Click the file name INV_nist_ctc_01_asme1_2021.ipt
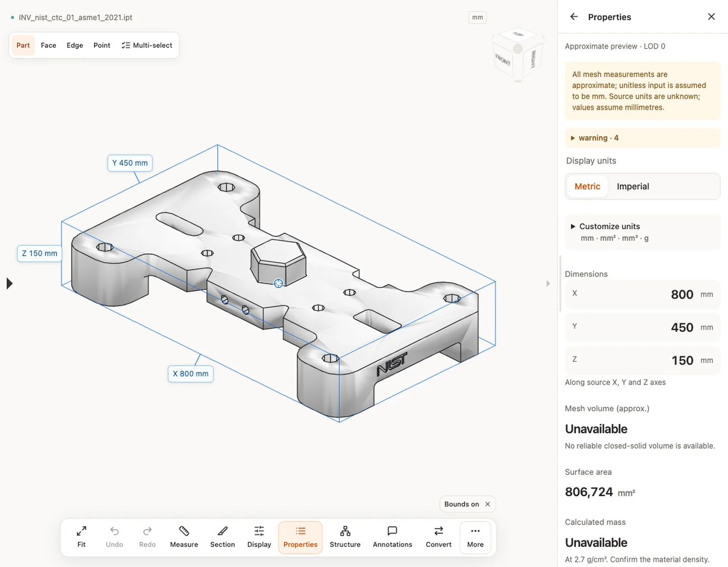 tap(75, 17)
